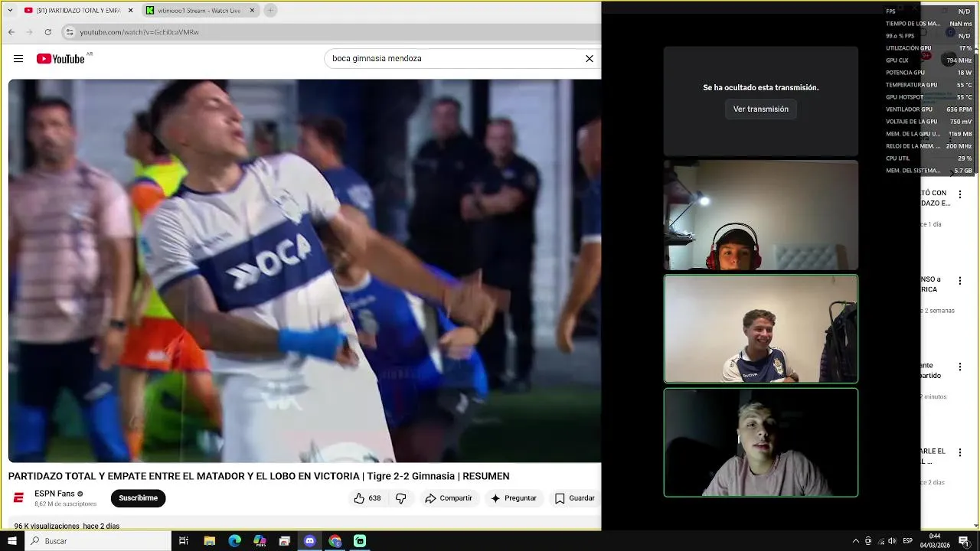
Task: Open the ESPN Fans channel name
Action: (54, 494)
